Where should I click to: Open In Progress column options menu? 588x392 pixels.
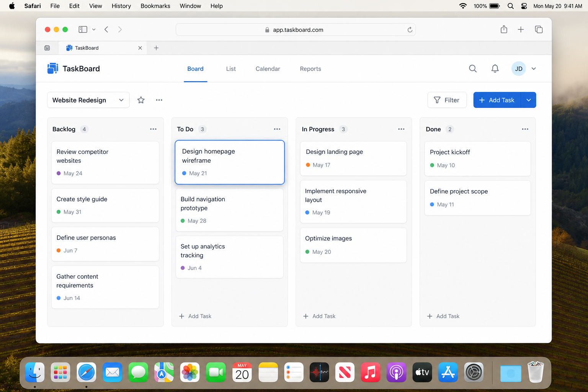tap(401, 129)
